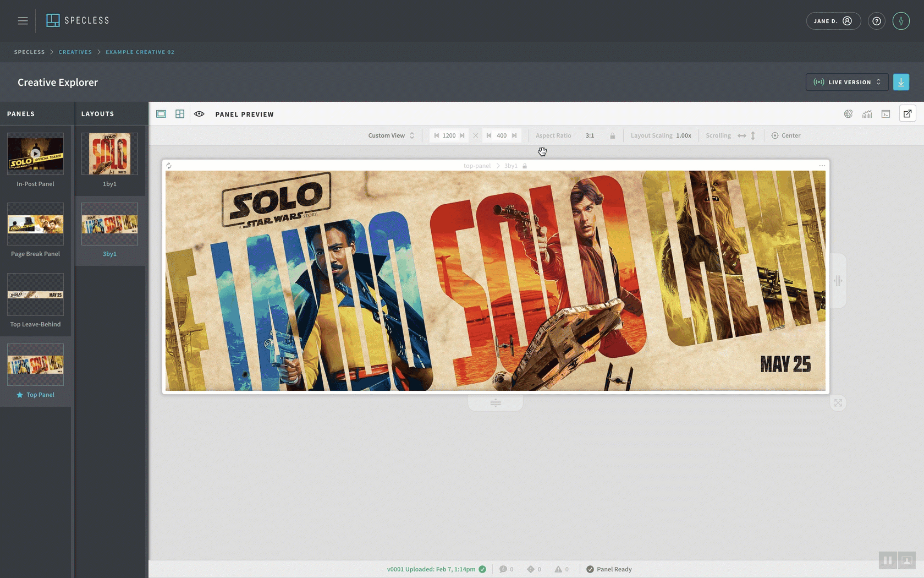This screenshot has height=578, width=924.
Task: Select the Page Break Panel thumbnail
Action: pyautogui.click(x=35, y=224)
